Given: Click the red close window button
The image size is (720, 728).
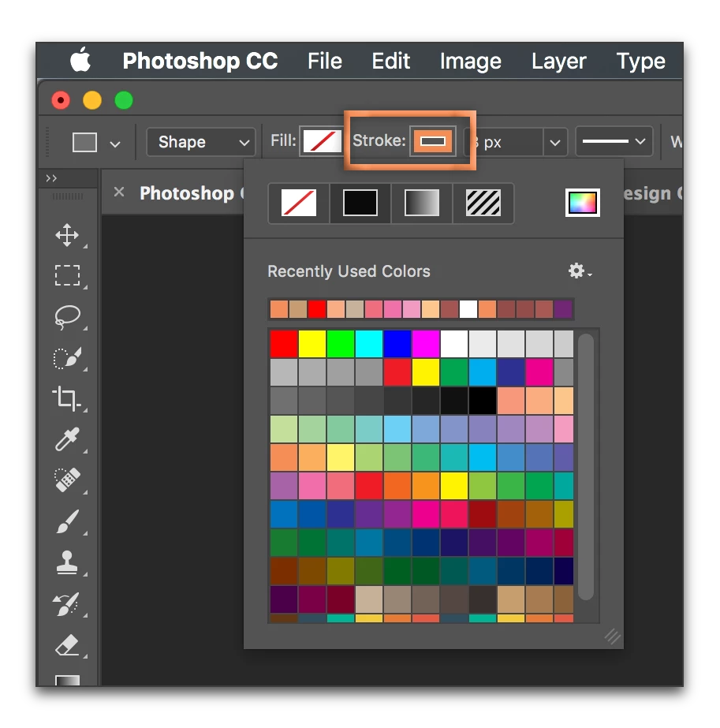Looking at the screenshot, I should click(x=61, y=100).
